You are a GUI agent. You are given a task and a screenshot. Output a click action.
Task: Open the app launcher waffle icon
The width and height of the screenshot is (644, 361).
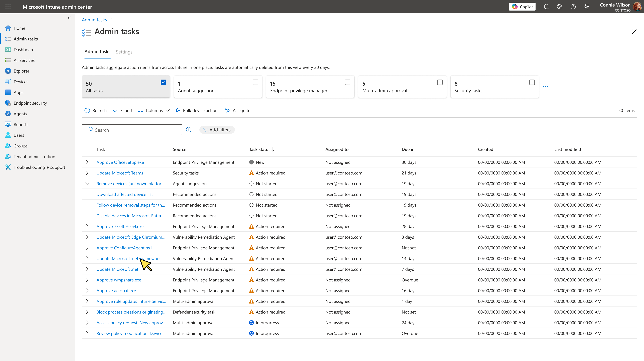pyautogui.click(x=8, y=7)
